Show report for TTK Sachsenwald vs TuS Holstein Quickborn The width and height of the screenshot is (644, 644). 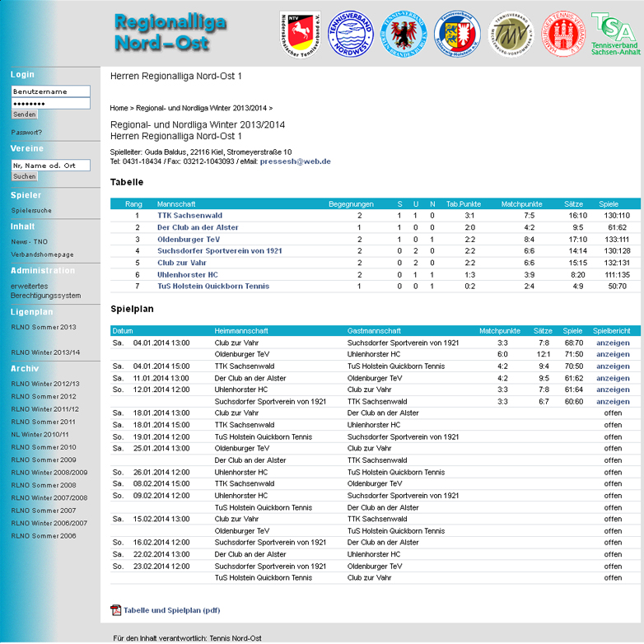(613, 366)
